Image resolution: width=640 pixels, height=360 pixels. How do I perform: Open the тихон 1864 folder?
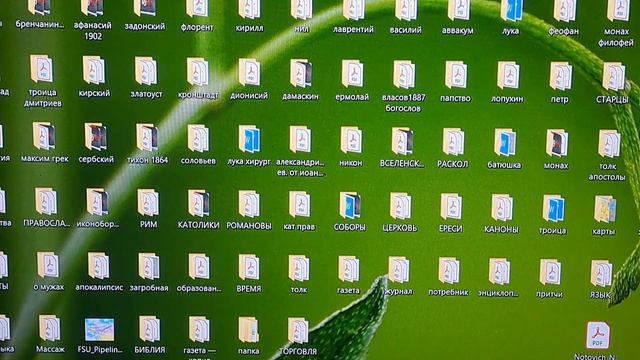coord(147,138)
